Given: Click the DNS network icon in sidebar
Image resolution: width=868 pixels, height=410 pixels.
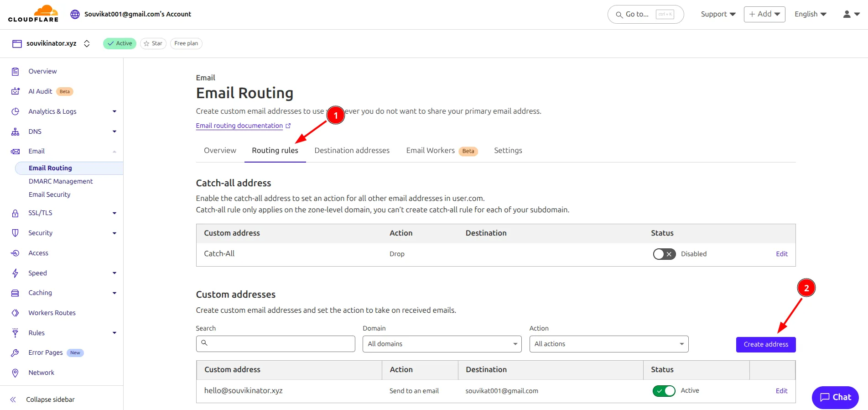Looking at the screenshot, I should click(16, 131).
